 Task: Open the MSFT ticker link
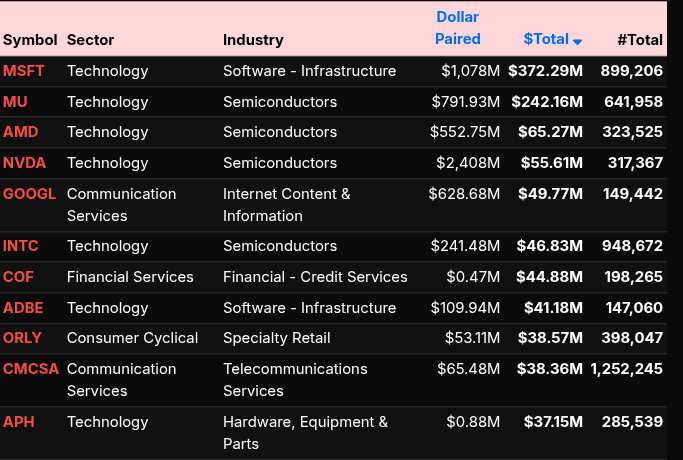click(x=24, y=71)
